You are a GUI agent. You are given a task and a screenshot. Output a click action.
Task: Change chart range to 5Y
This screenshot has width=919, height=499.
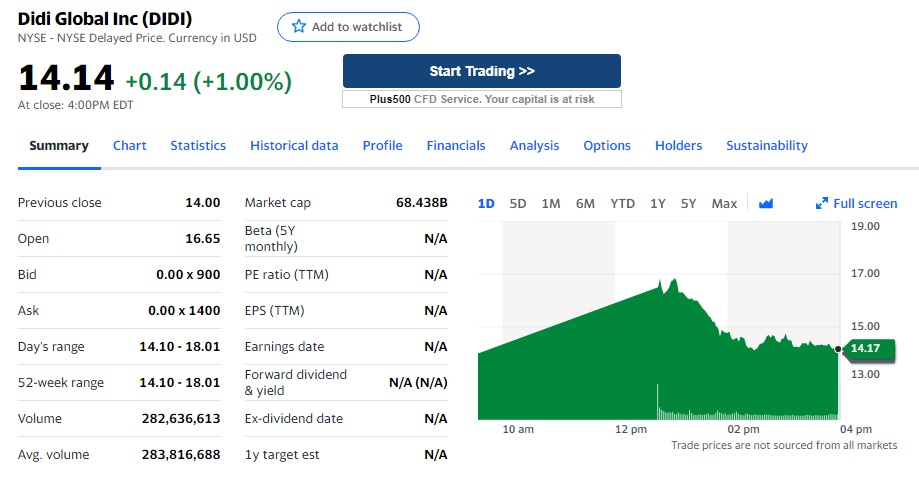coord(688,203)
